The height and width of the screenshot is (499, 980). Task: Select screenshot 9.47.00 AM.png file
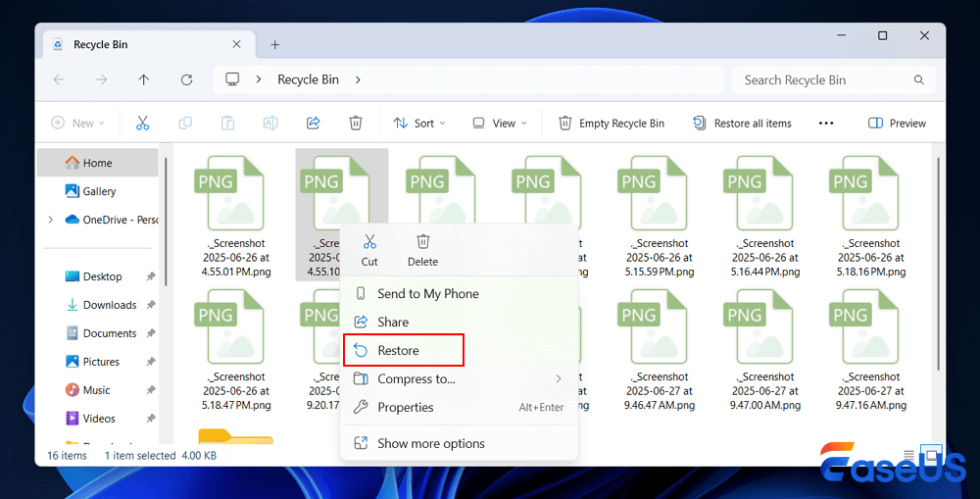point(765,348)
